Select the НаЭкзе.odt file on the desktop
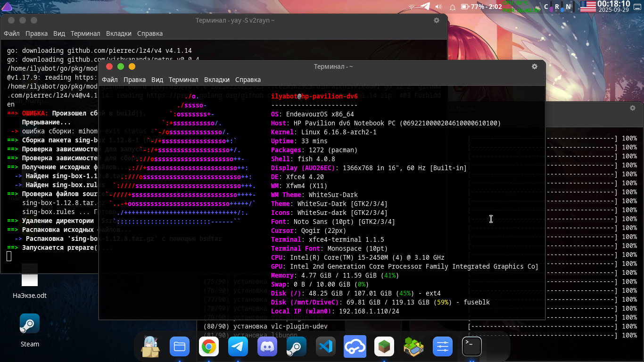The height and width of the screenshot is (362, 644). tap(30, 281)
